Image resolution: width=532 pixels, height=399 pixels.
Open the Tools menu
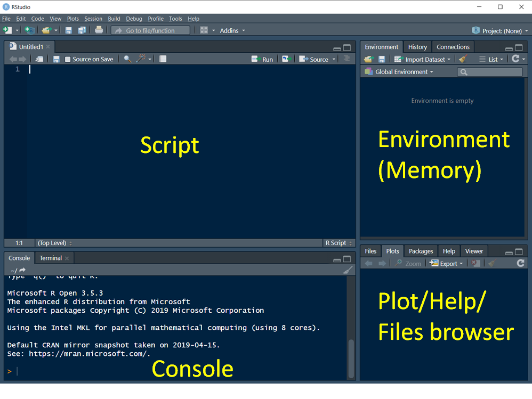click(175, 19)
